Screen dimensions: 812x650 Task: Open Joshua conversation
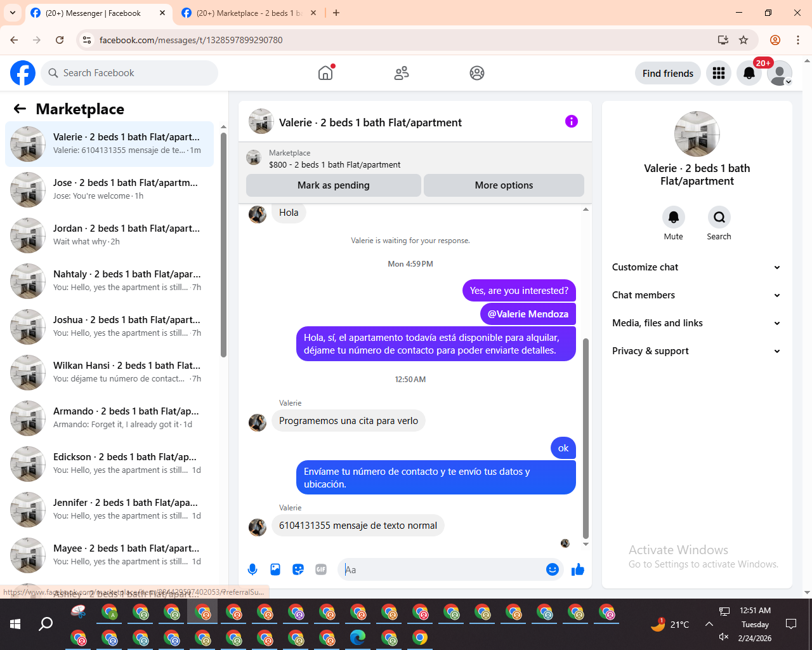point(109,327)
